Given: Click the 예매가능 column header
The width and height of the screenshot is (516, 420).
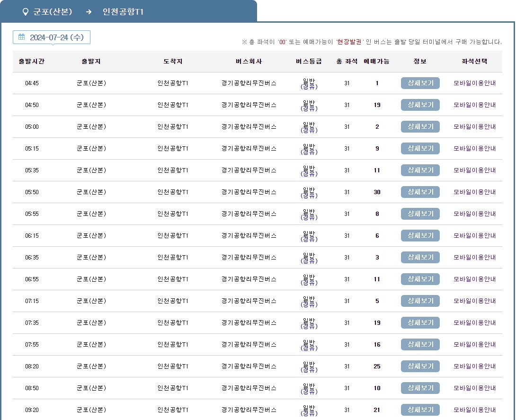Looking at the screenshot, I should point(376,61).
